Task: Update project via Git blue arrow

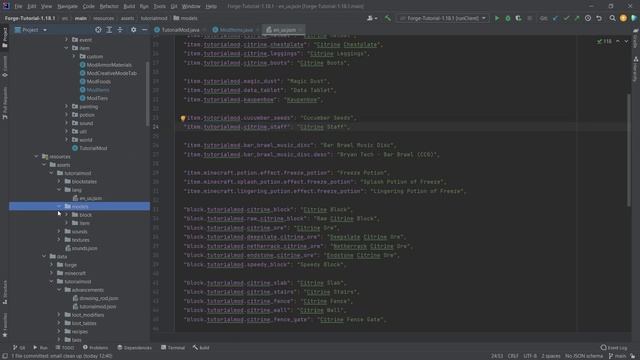Action: 555,18
